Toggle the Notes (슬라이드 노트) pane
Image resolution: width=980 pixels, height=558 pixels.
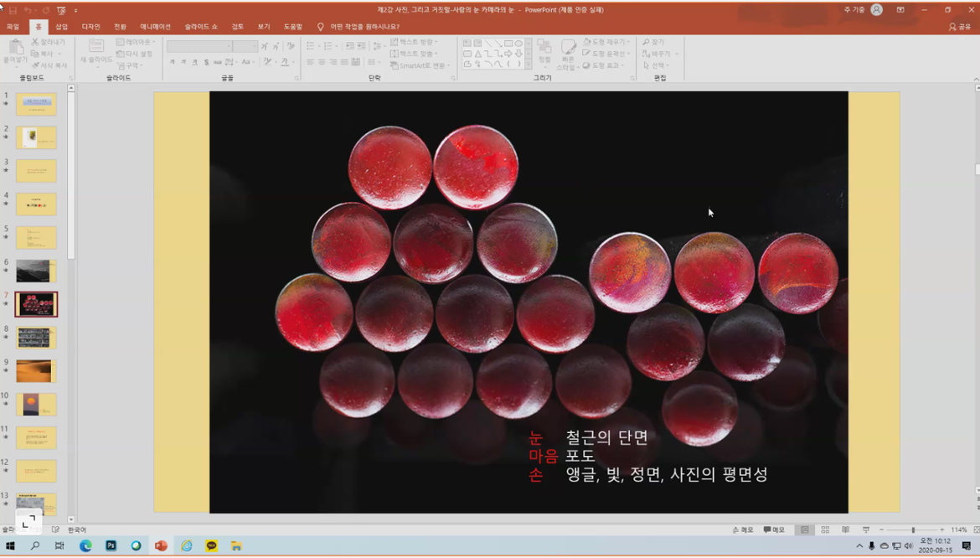click(743, 530)
